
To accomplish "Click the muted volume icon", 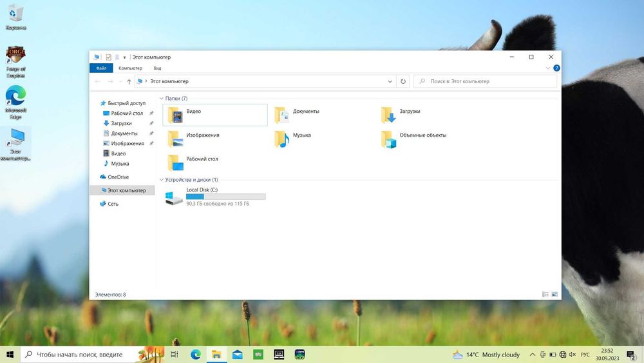I will point(573,355).
